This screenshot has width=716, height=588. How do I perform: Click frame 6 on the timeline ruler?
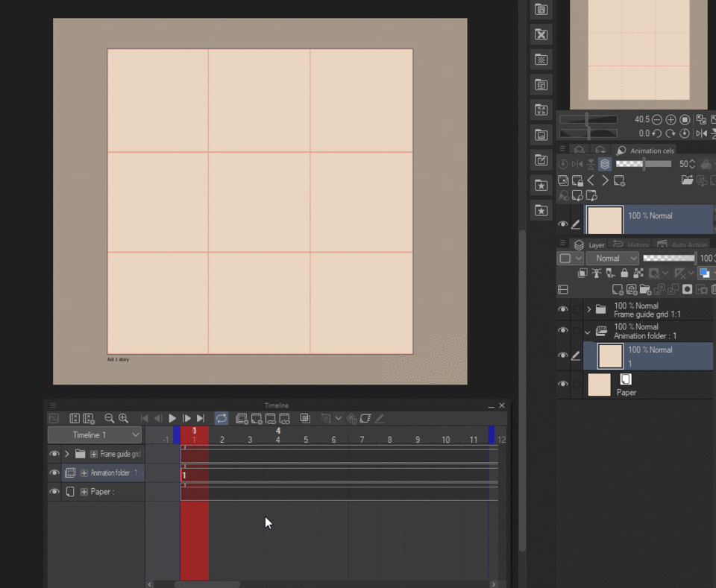pyautogui.click(x=333, y=440)
